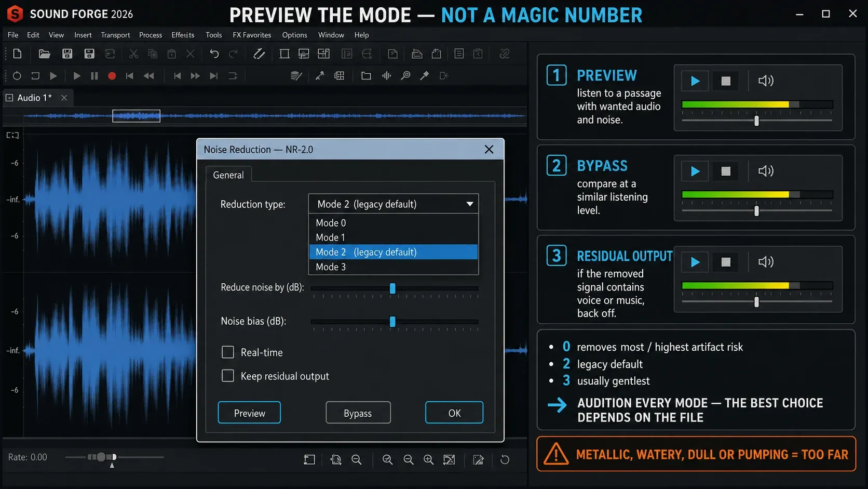Screen dimensions: 868x489
Task: Confirm noise reduction with OK
Action: click(x=454, y=413)
